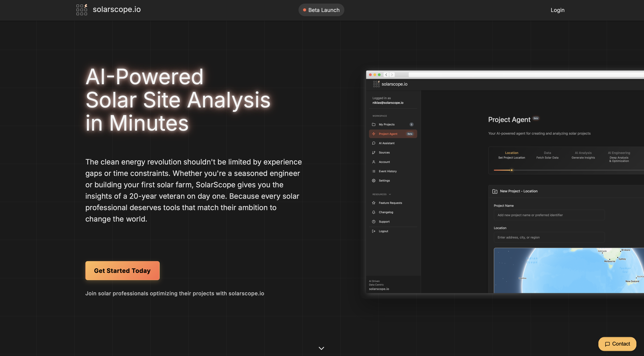Go to Sources in sidebar
This screenshot has width=644, height=356.
click(393, 152)
